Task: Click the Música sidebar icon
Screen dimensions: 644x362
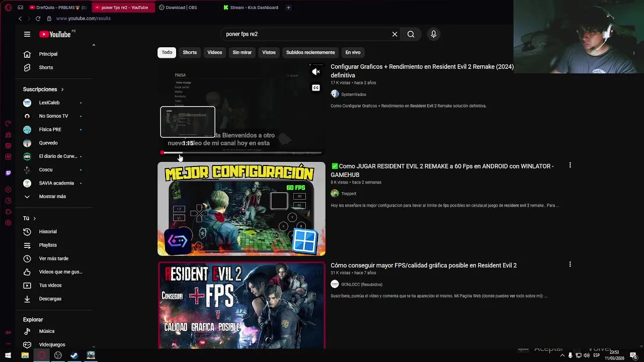Action: pos(27,331)
